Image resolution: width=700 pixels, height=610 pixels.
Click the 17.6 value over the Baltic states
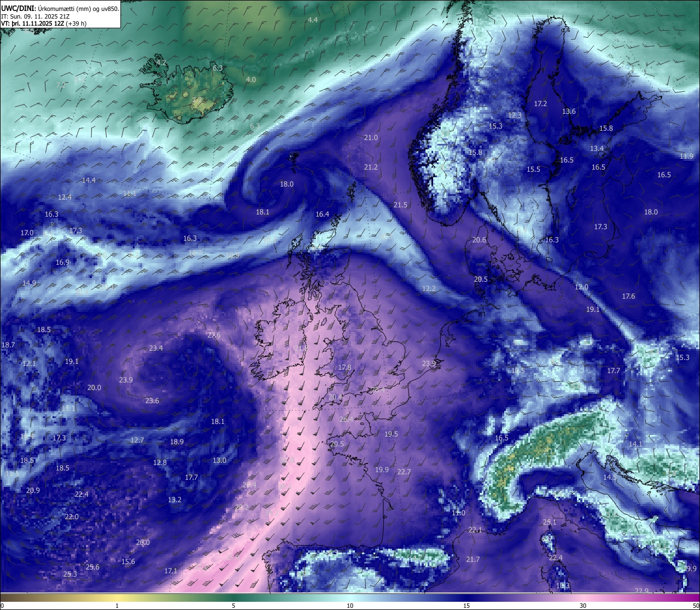(628, 297)
